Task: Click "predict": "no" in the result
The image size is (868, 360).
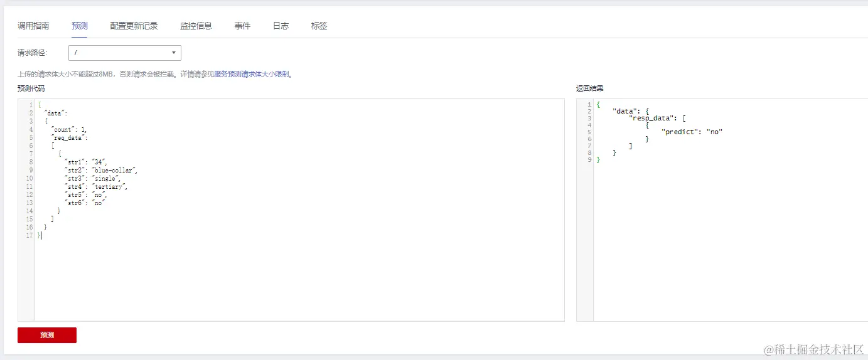Action: (692, 132)
